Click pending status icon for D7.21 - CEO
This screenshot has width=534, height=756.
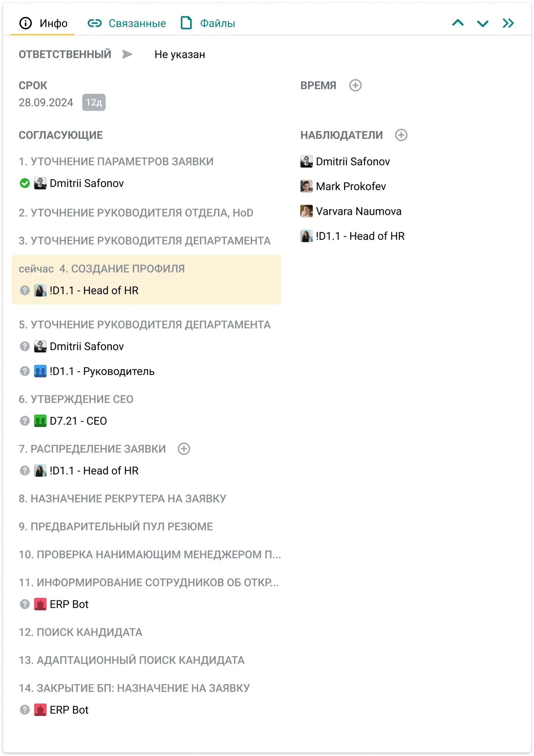pos(25,421)
